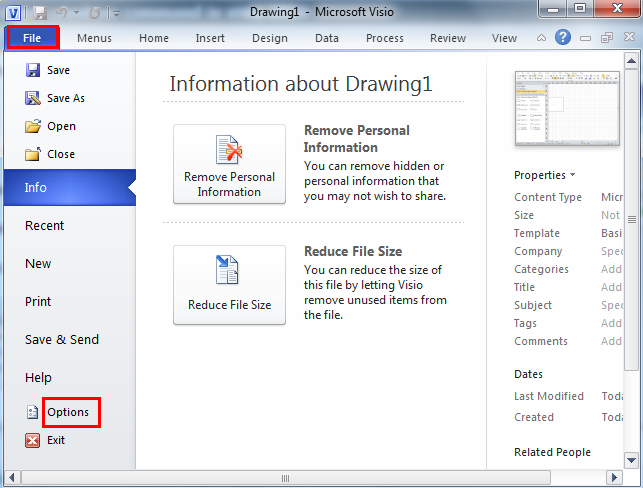
Task: Click the document restore window icon on ribbon
Action: pyautogui.click(x=607, y=38)
